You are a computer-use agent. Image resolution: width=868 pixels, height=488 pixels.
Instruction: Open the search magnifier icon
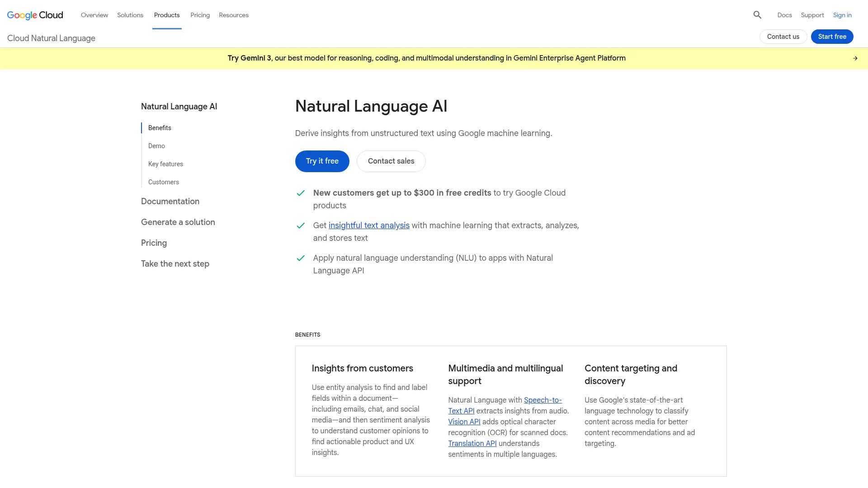point(757,15)
